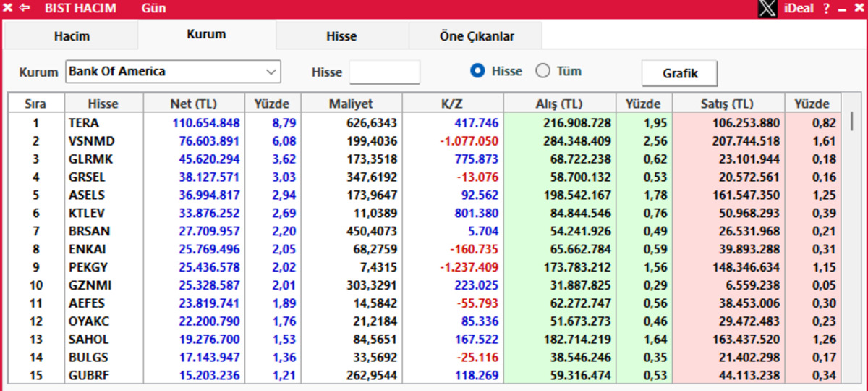Sort by Satış (TL) column header
The width and height of the screenshot is (868, 391).
pos(728,104)
